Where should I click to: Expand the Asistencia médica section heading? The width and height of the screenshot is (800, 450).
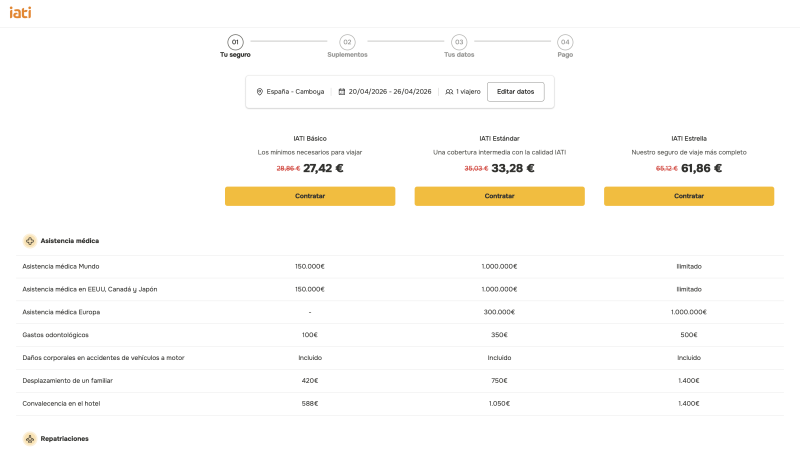pyautogui.click(x=69, y=241)
